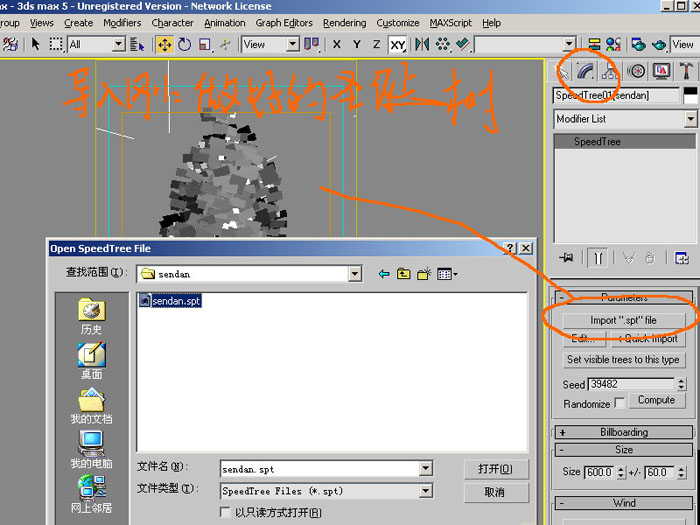Go to last folder visited arrow
The image size is (700, 525).
[383, 274]
